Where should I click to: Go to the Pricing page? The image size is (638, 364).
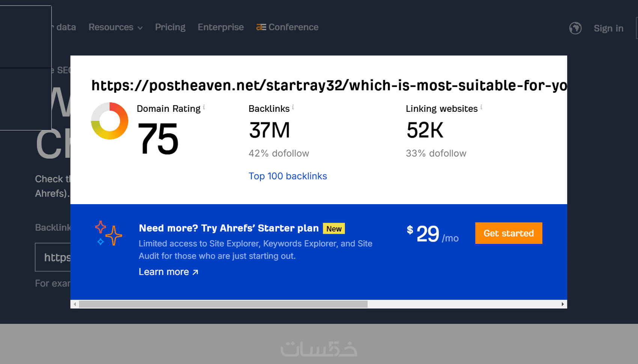170,27
